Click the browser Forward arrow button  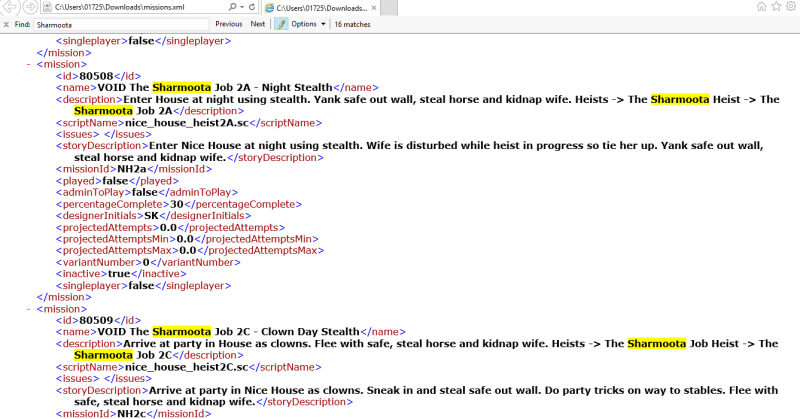(x=30, y=8)
